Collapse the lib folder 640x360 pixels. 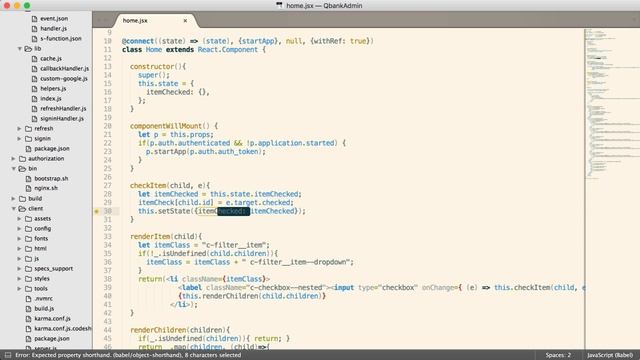(19, 49)
